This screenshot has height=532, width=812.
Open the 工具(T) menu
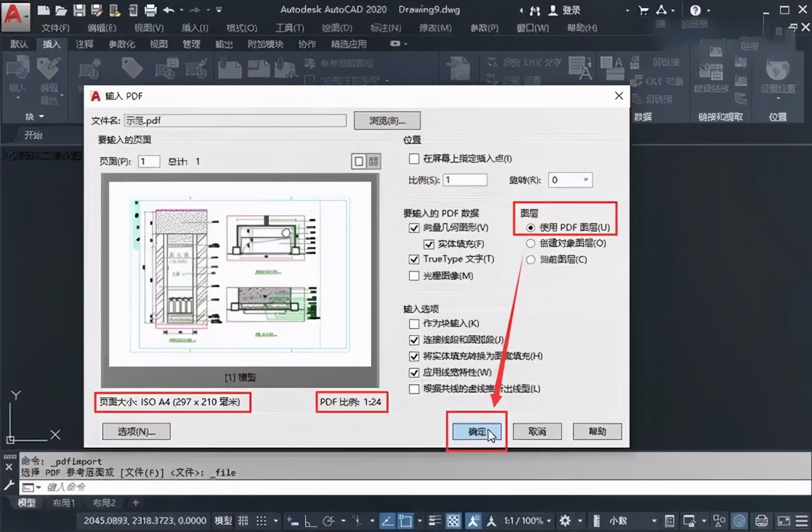pos(290,28)
